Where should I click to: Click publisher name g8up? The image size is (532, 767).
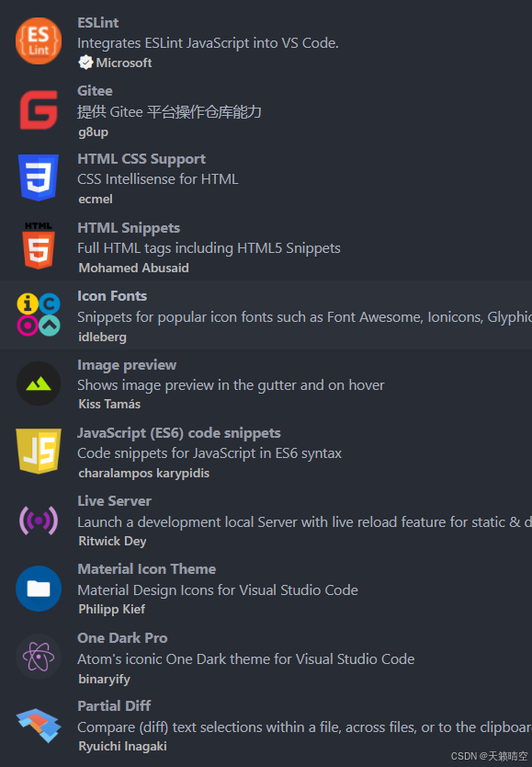94,132
